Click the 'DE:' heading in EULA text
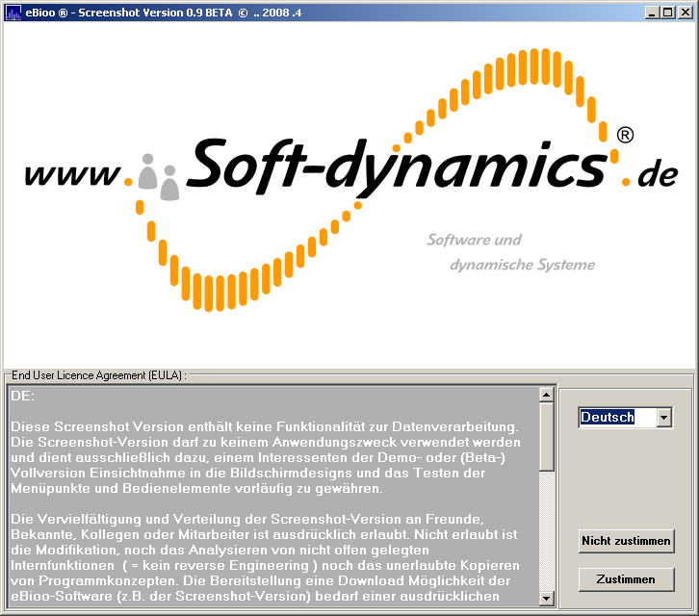Image resolution: width=699 pixels, height=616 pixels. (23, 396)
